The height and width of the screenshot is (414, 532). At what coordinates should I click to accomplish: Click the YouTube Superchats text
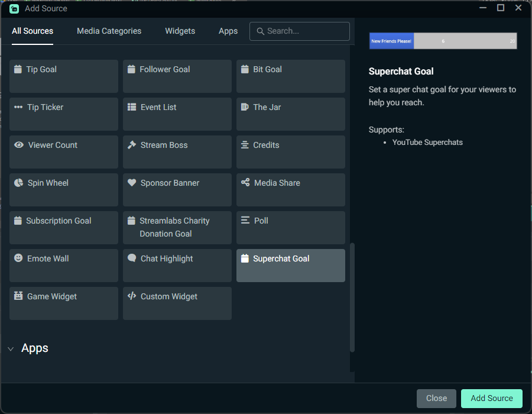point(427,142)
